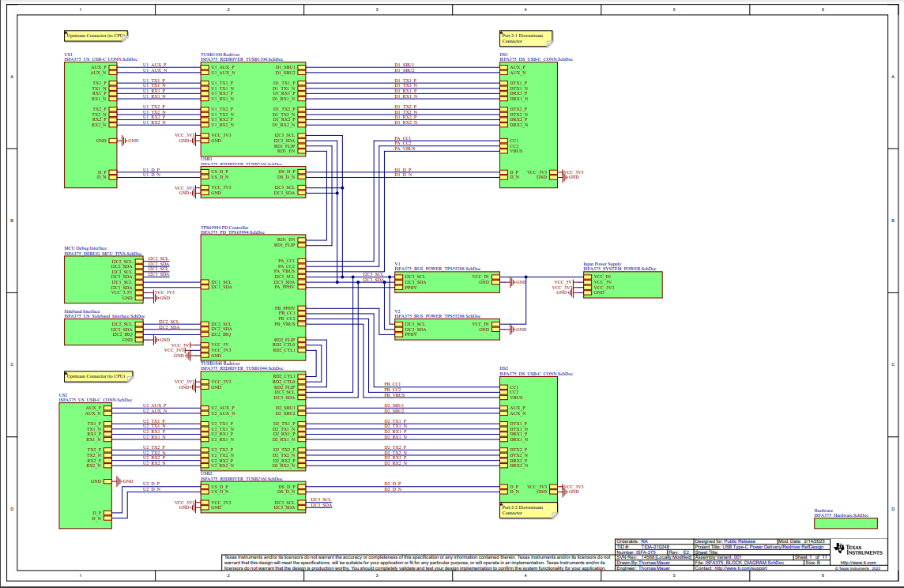Click the PB_CC1 net label near DS2
Image resolution: width=904 pixels, height=588 pixels.
pyautogui.click(x=392, y=383)
